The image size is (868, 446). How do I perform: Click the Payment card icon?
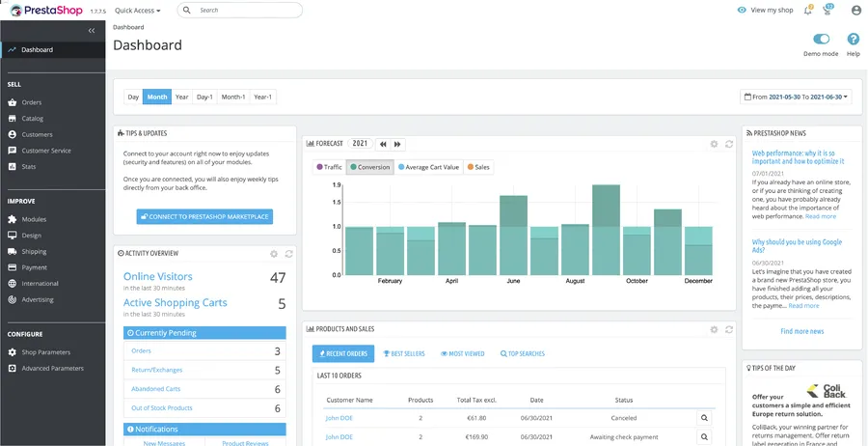13,267
